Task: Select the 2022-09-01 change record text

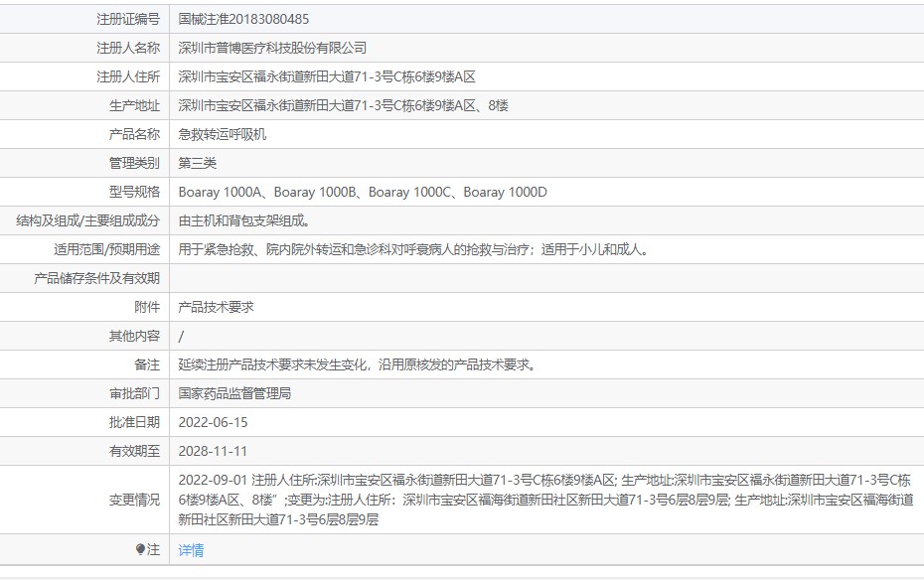Action: [545, 500]
